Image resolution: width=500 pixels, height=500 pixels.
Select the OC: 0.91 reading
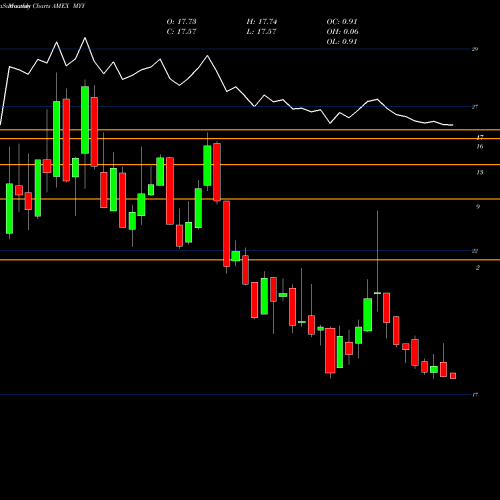342,22
